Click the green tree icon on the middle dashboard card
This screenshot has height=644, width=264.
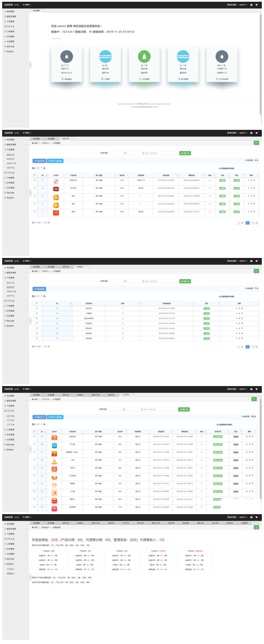pyautogui.click(x=144, y=56)
